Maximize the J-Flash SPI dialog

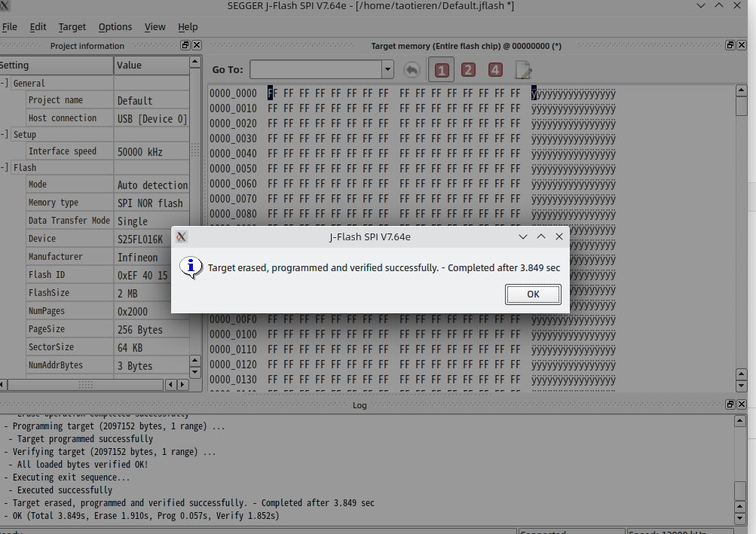541,236
